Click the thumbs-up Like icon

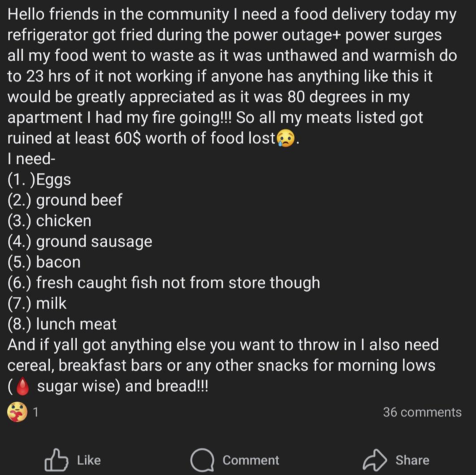click(56, 460)
